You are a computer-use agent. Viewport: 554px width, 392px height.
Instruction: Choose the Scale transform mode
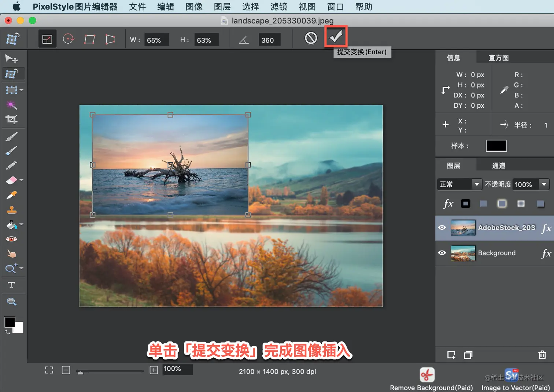47,39
